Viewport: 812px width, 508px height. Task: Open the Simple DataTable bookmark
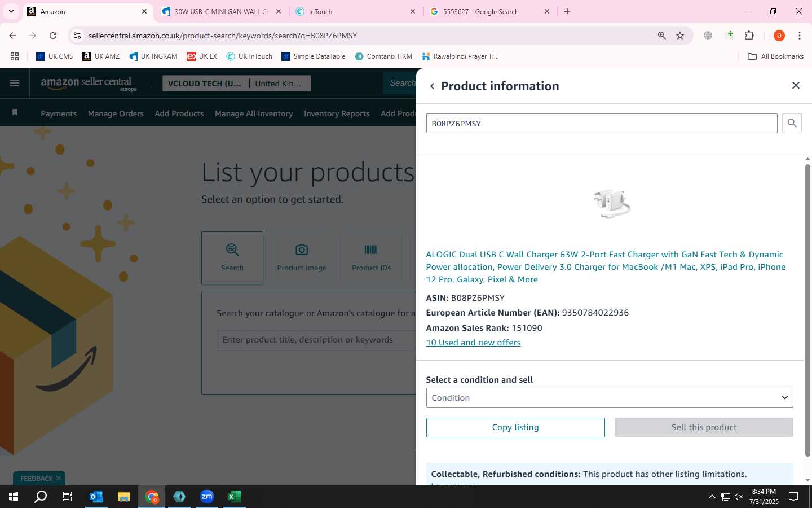point(313,56)
